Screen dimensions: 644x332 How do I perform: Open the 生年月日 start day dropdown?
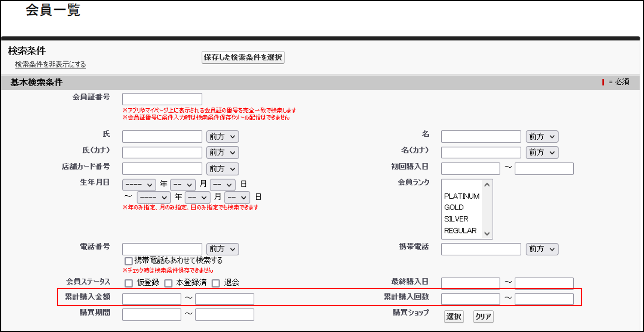click(x=223, y=184)
